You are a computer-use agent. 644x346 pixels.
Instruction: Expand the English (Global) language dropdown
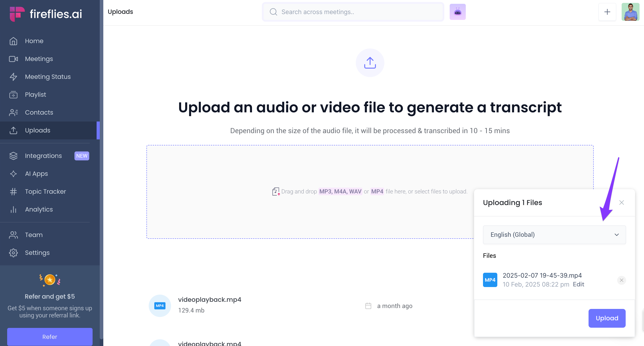[554, 235]
